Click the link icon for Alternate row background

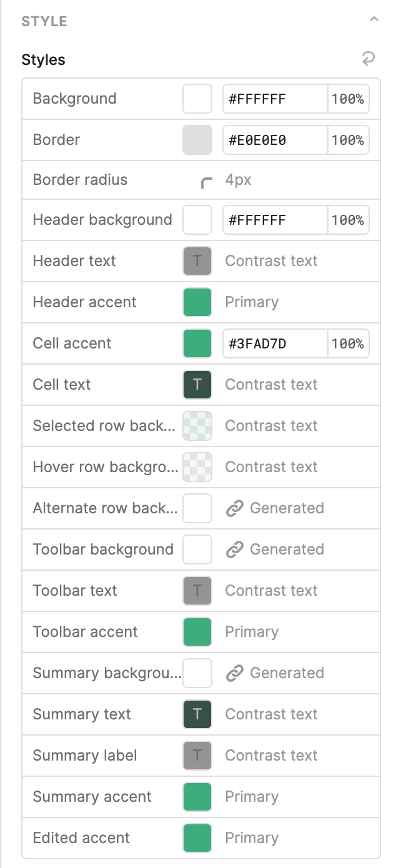click(x=234, y=508)
